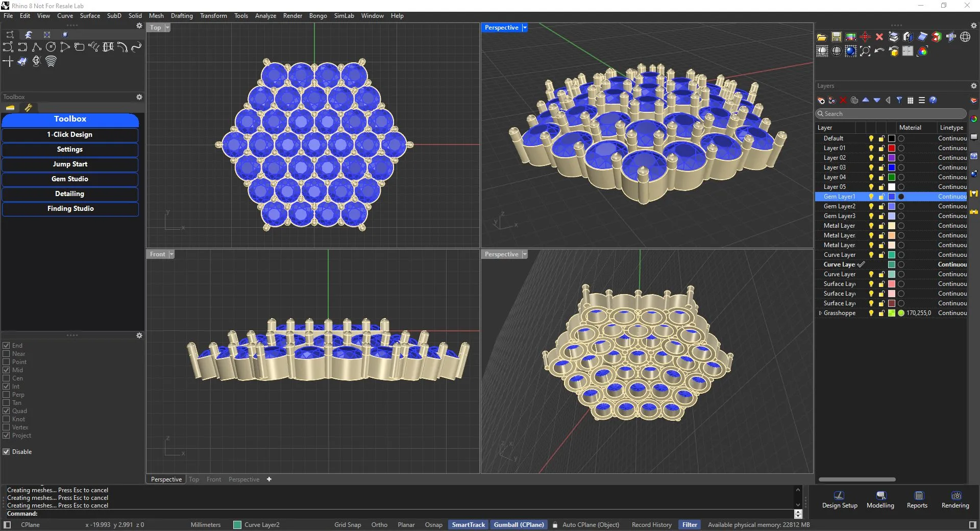Viewport: 980px width, 531px height.
Task: Click the layer filter funnel icon
Action: pos(899,101)
